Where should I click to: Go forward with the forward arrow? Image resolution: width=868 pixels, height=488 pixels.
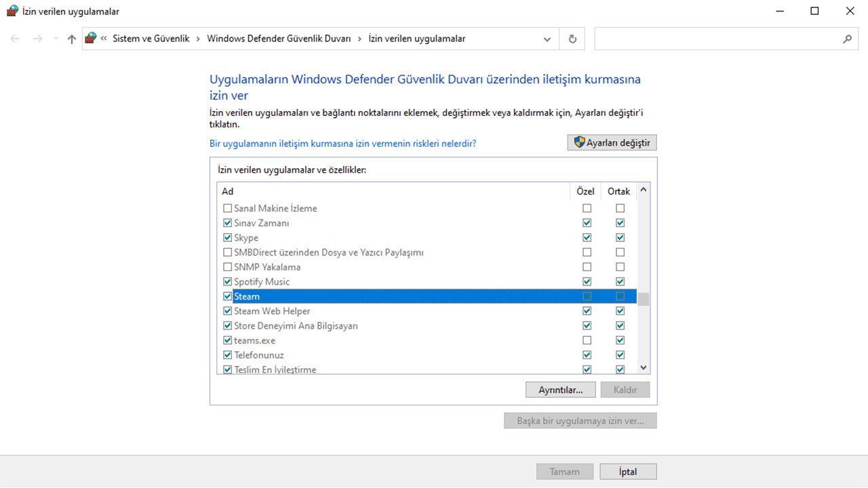coord(38,39)
